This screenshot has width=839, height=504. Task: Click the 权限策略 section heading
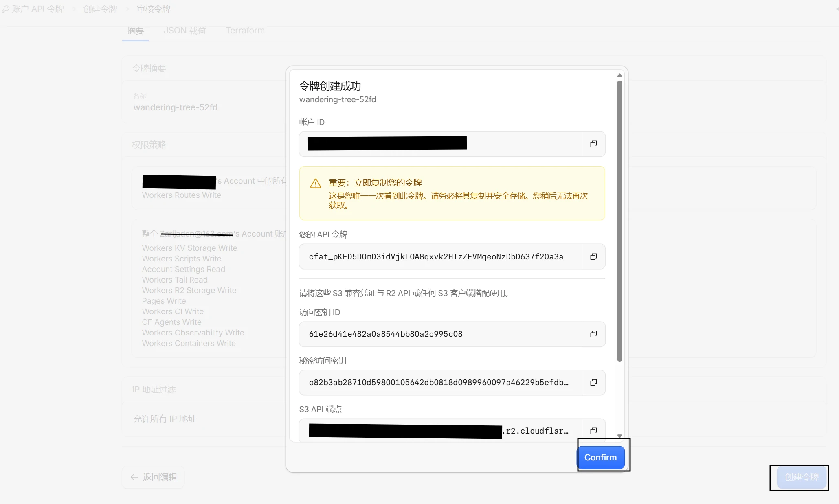[149, 145]
